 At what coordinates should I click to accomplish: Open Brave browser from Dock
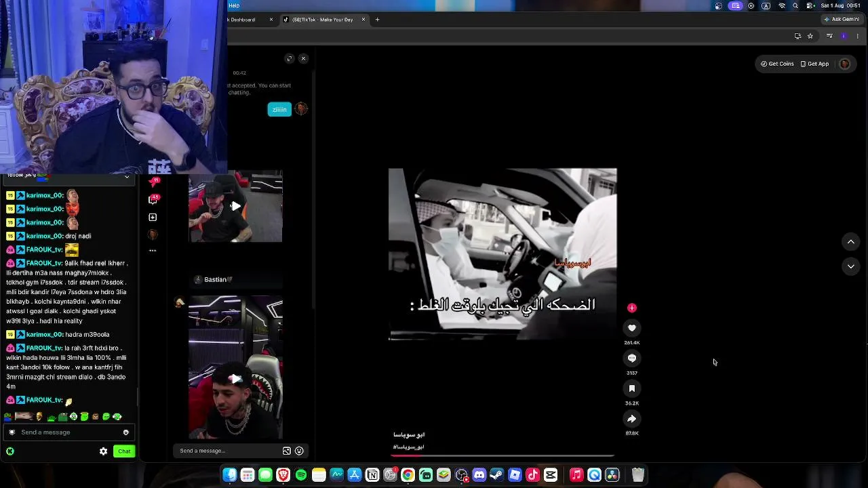(x=283, y=475)
